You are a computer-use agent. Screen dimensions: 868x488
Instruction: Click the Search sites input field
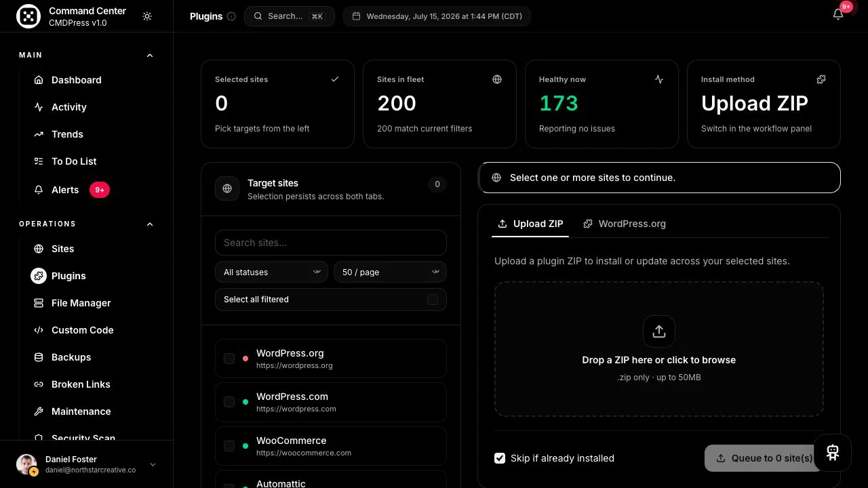point(331,243)
